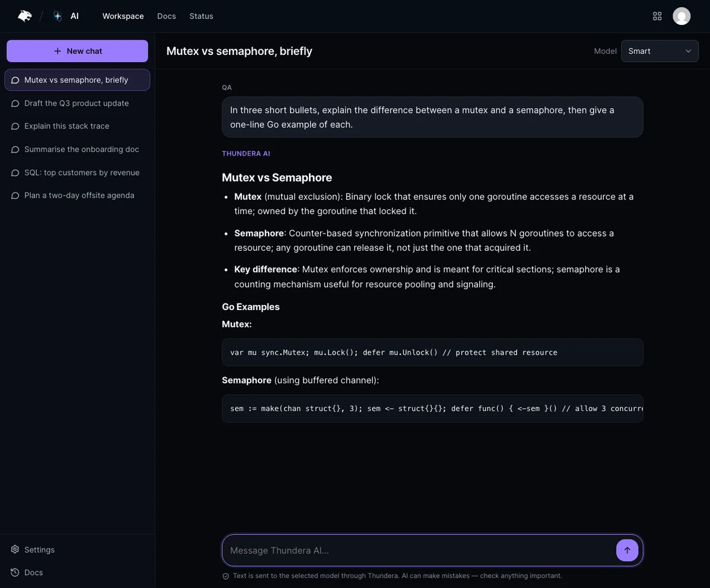Open 'Mutex vs semaphore, briefly' chat
Screen dimensions: 710x588
(x=78, y=80)
